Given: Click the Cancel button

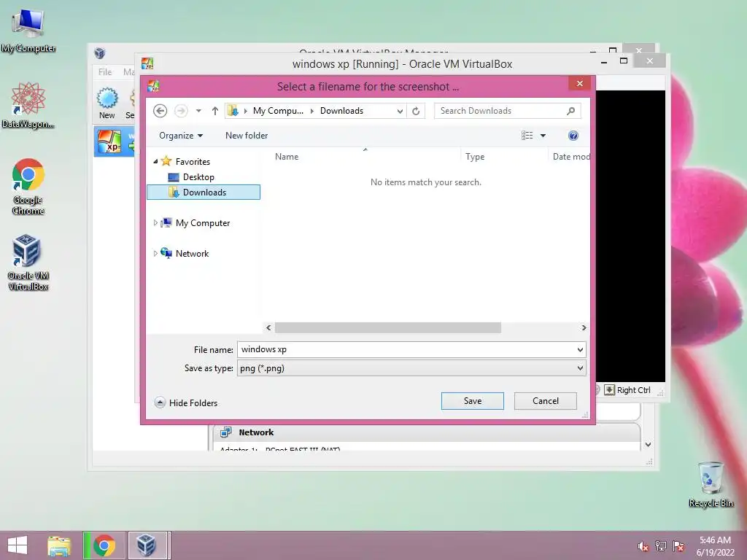Looking at the screenshot, I should [546, 401].
